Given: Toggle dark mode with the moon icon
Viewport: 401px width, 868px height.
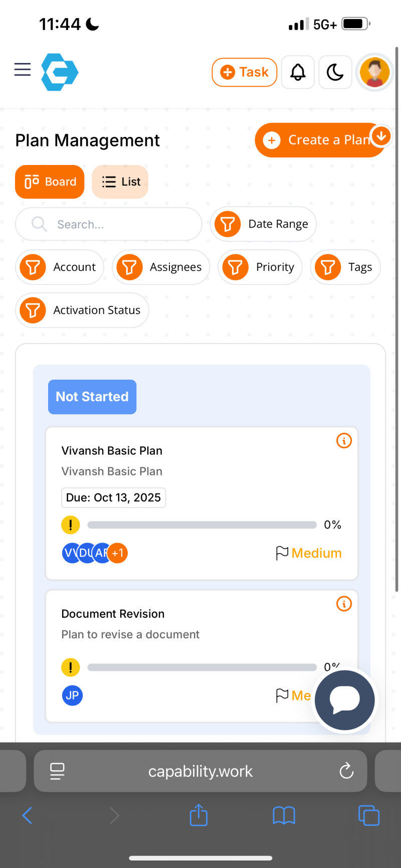Looking at the screenshot, I should pyautogui.click(x=335, y=72).
